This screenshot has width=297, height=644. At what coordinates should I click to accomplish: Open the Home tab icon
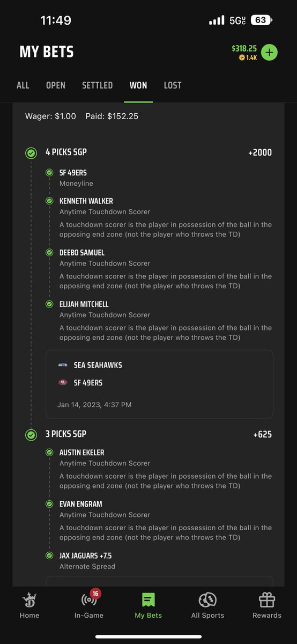click(29, 600)
